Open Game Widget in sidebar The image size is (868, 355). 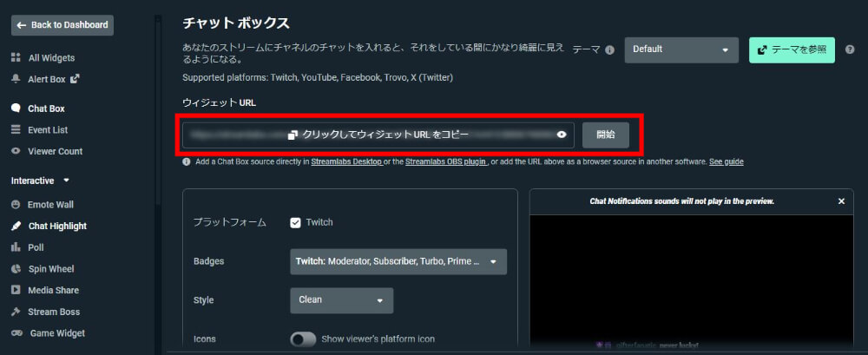point(57,332)
